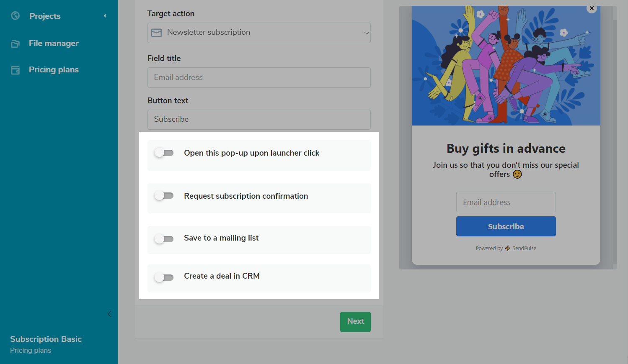The width and height of the screenshot is (628, 364).
Task: Click the blue Subscribe preview button
Action: coord(506,226)
